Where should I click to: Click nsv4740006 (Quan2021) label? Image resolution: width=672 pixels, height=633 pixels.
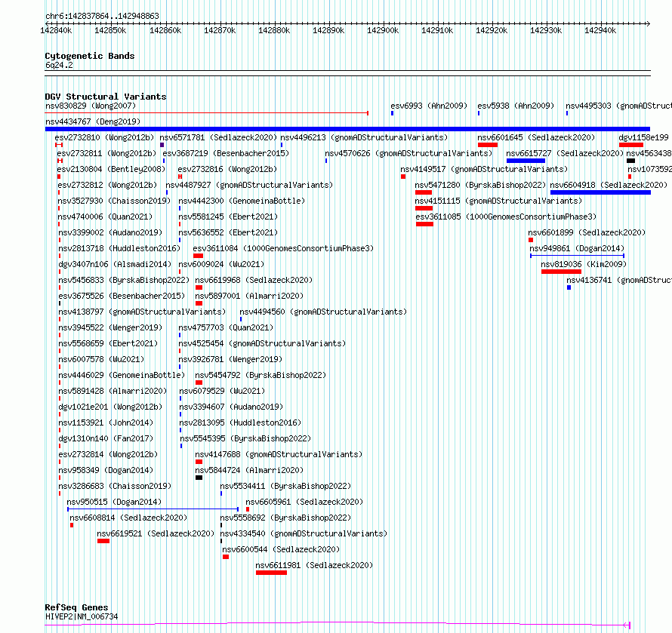[x=105, y=217]
